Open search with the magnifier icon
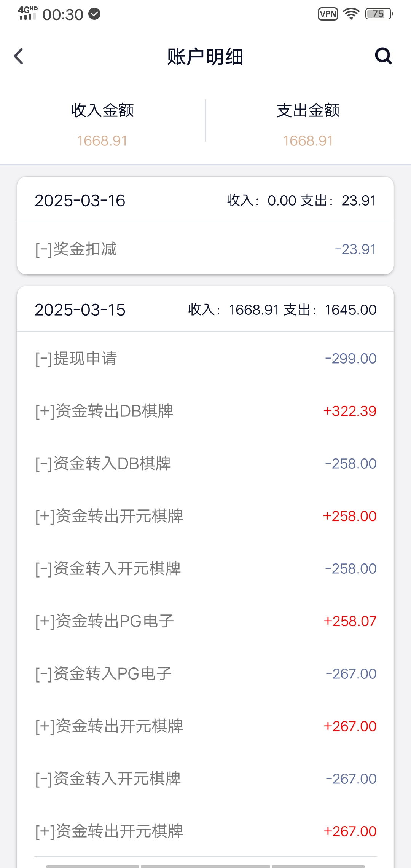 tap(383, 56)
